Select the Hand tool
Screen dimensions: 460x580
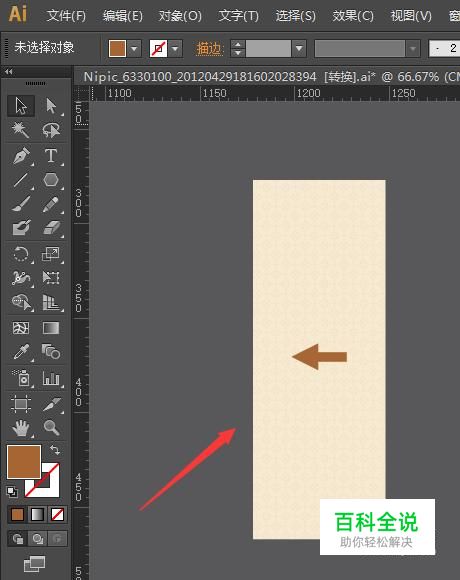(x=21, y=428)
